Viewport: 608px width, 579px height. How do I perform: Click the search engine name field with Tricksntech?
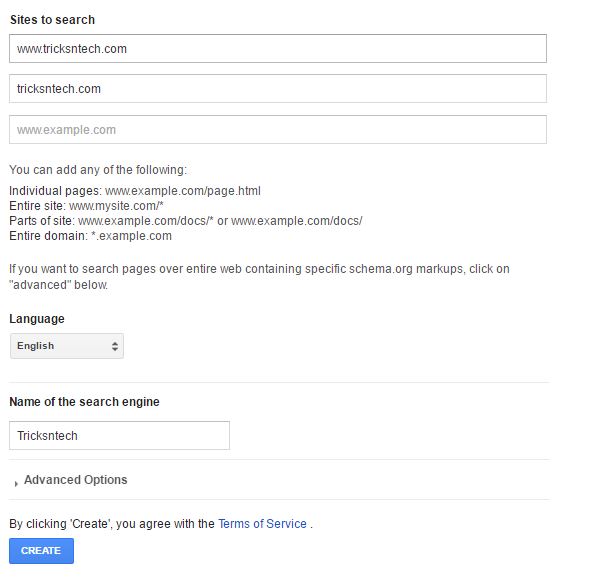[119, 436]
